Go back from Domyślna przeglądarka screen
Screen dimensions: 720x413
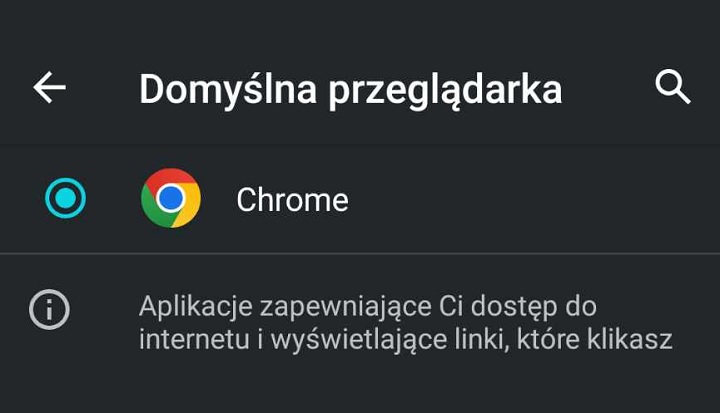click(x=49, y=88)
